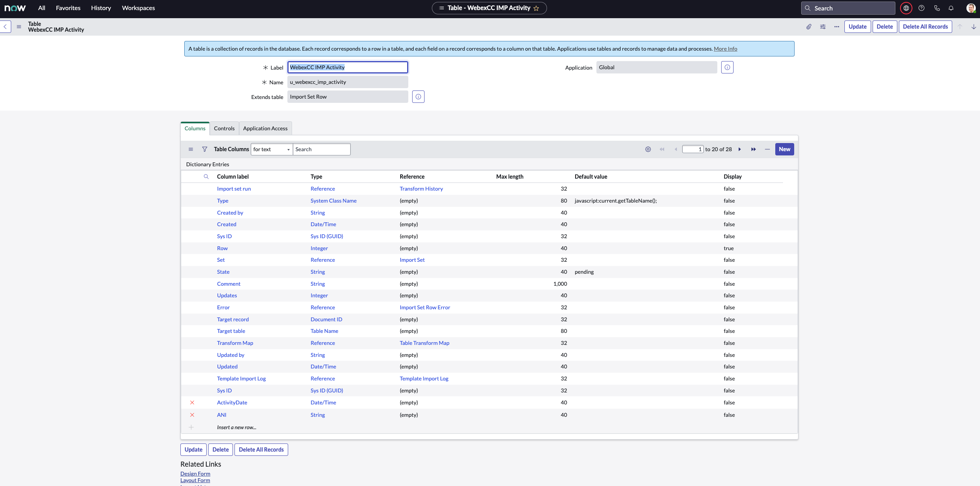The height and width of the screenshot is (486, 980).
Task: Open attachments with the paperclip icon
Action: (808, 27)
